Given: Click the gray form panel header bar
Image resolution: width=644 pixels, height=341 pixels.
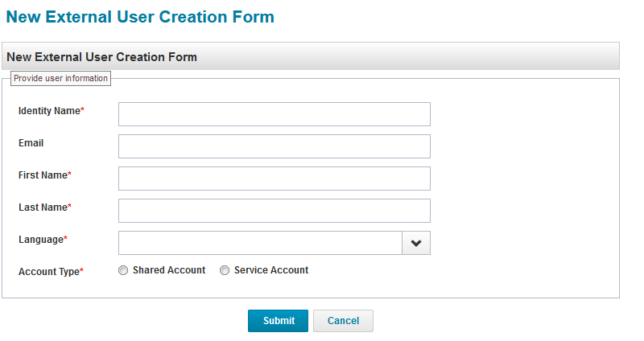Looking at the screenshot, I should pos(310,57).
